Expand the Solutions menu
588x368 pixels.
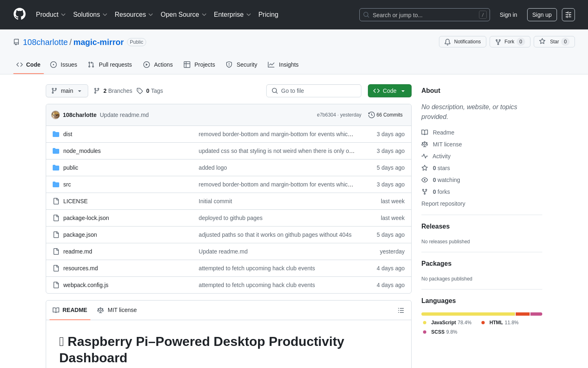coord(90,14)
